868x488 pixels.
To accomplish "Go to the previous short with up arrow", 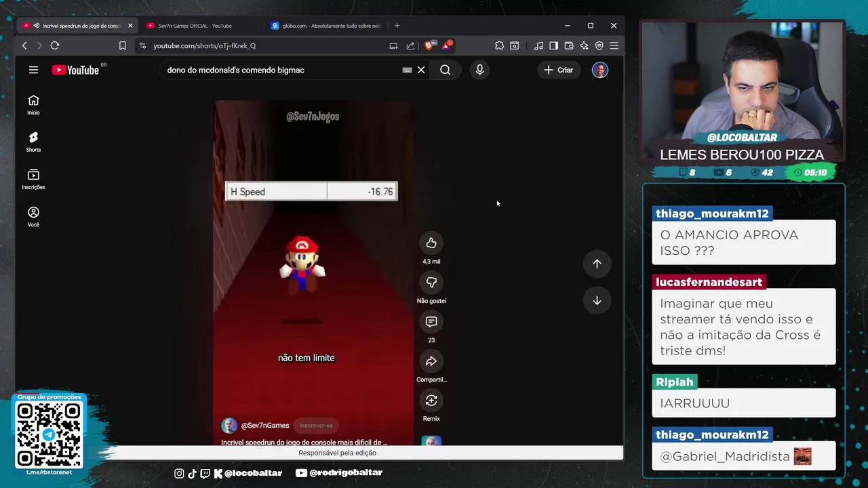I will (x=597, y=264).
